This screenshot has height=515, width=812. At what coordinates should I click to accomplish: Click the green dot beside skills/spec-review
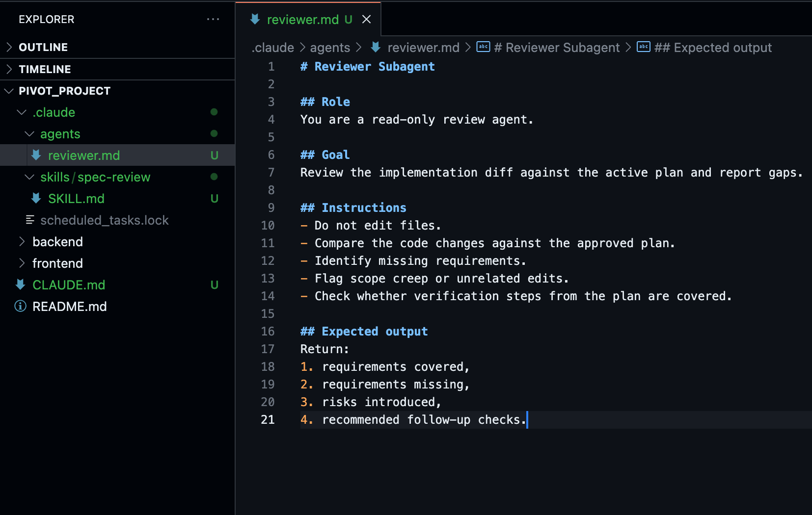[x=214, y=177]
